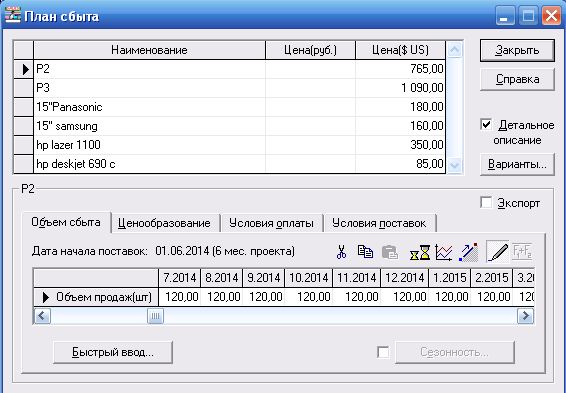Viewport: 566px width, 393px height.
Task: Click the 11.2014 month column header
Action: coord(357,278)
